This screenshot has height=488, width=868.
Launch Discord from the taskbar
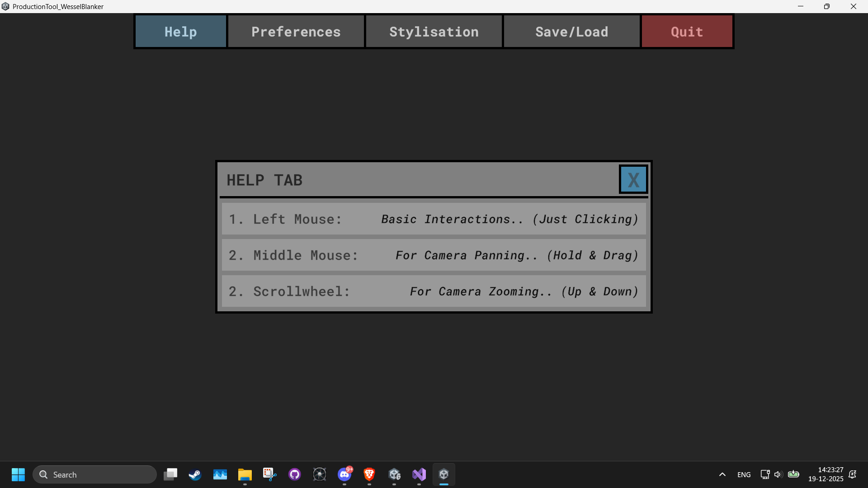pyautogui.click(x=344, y=474)
